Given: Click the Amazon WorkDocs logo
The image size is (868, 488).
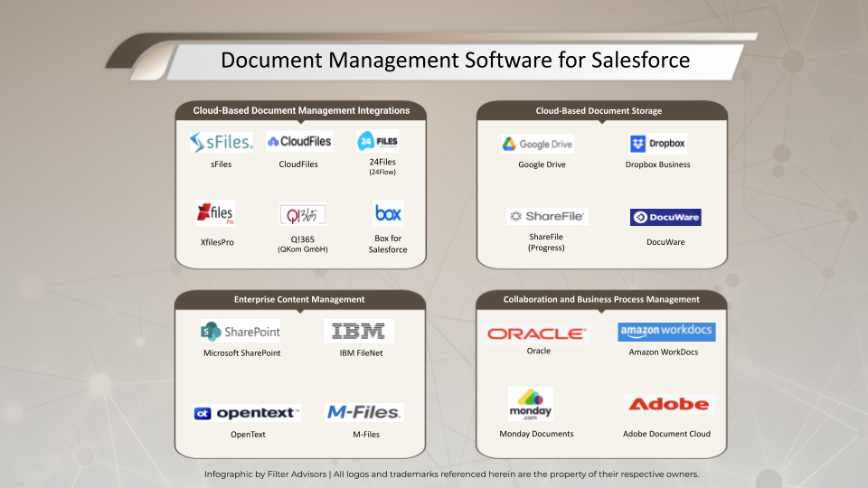Looking at the screenshot, I should point(666,332).
